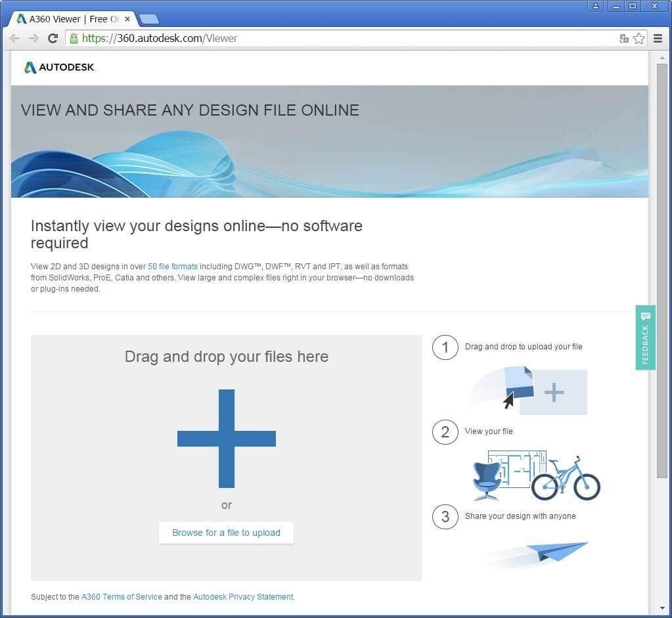Open the Chrome hamburger menu
The image size is (672, 618).
click(x=658, y=39)
